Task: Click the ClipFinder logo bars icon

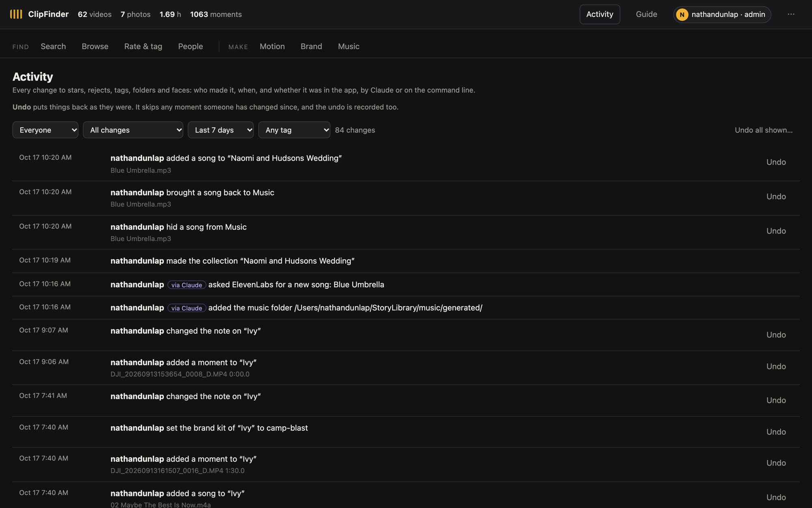Action: [x=16, y=14]
